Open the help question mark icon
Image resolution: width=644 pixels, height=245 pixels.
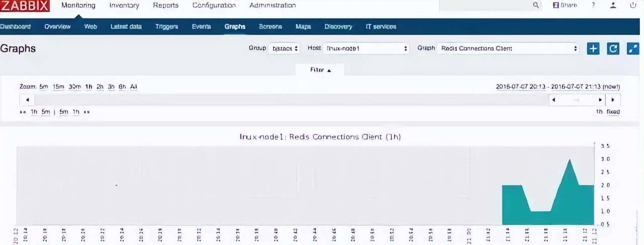pyautogui.click(x=593, y=5)
